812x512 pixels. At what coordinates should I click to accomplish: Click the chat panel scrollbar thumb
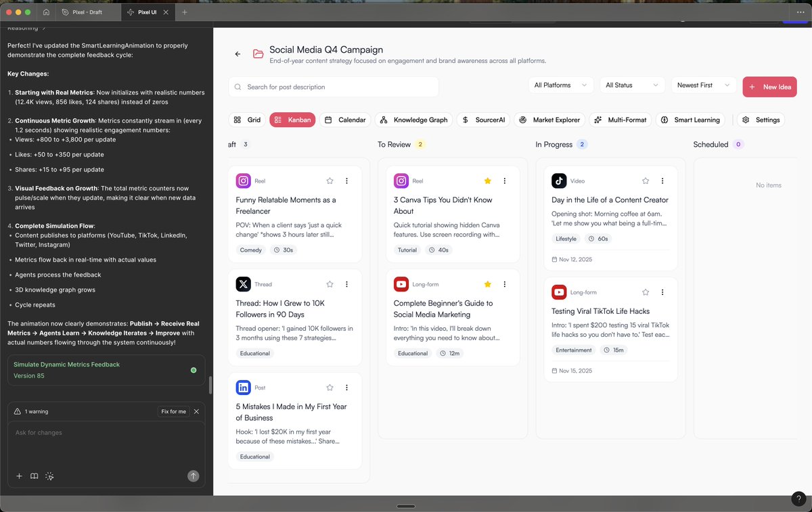click(x=210, y=385)
